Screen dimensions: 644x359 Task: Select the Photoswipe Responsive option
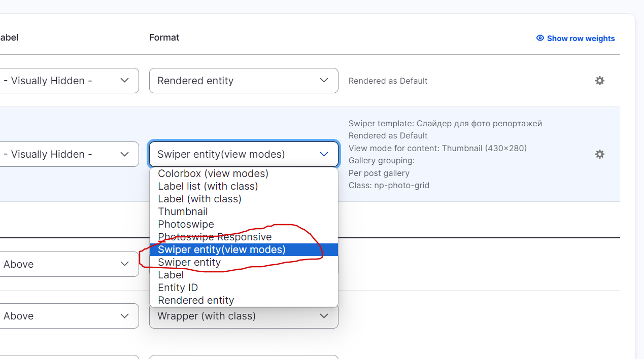(x=215, y=236)
